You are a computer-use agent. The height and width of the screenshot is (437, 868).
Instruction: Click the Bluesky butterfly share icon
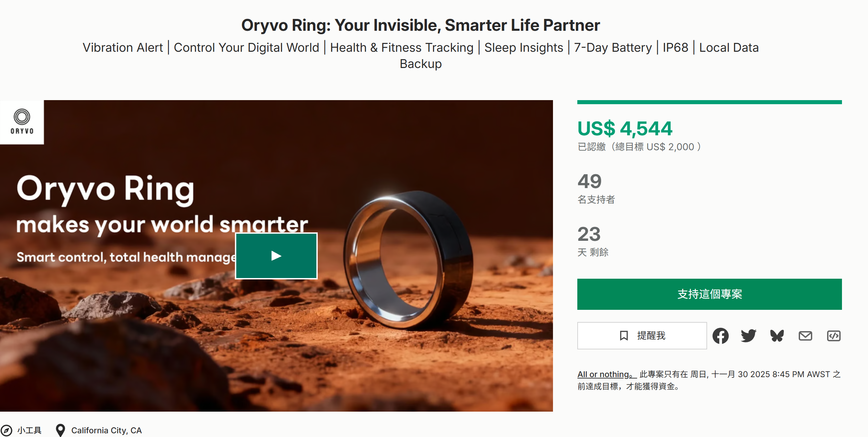click(777, 336)
